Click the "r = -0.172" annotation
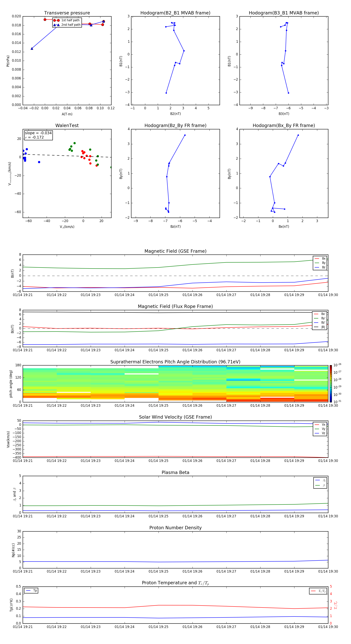 pyautogui.click(x=35, y=137)
